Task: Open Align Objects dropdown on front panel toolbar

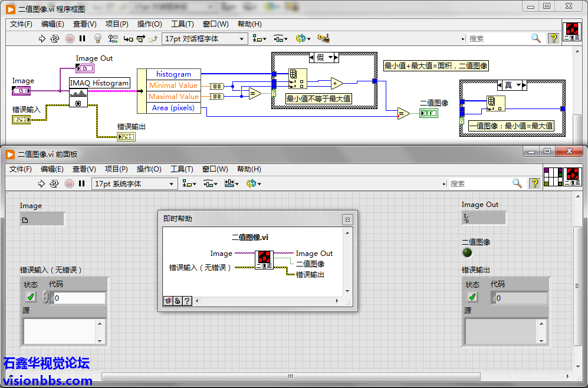Action: [189, 184]
